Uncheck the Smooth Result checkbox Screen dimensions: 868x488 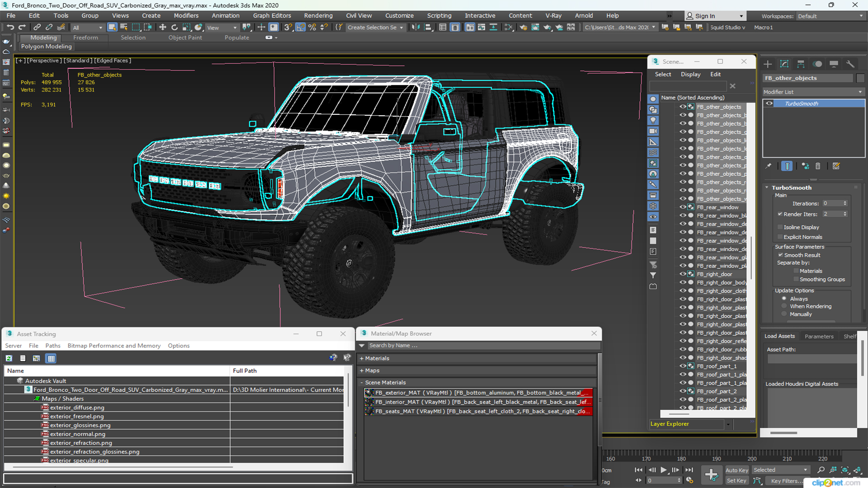pos(780,255)
